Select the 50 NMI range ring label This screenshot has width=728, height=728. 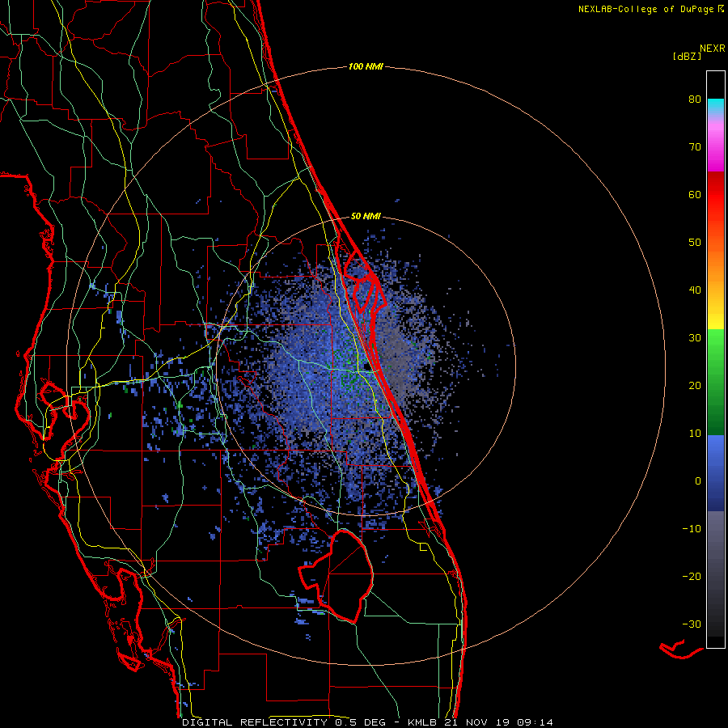[366, 216]
